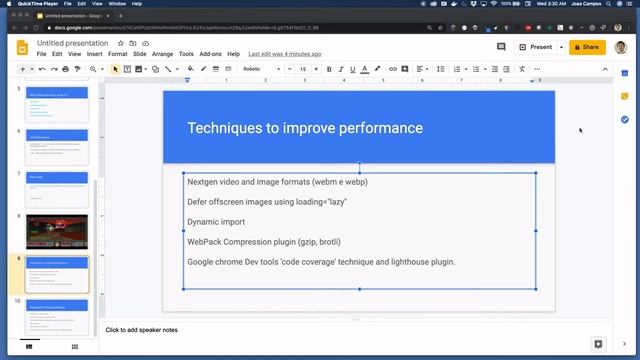Viewport: 640px width, 360px height.
Task: Toggle underline formatting
Action: coord(353,69)
